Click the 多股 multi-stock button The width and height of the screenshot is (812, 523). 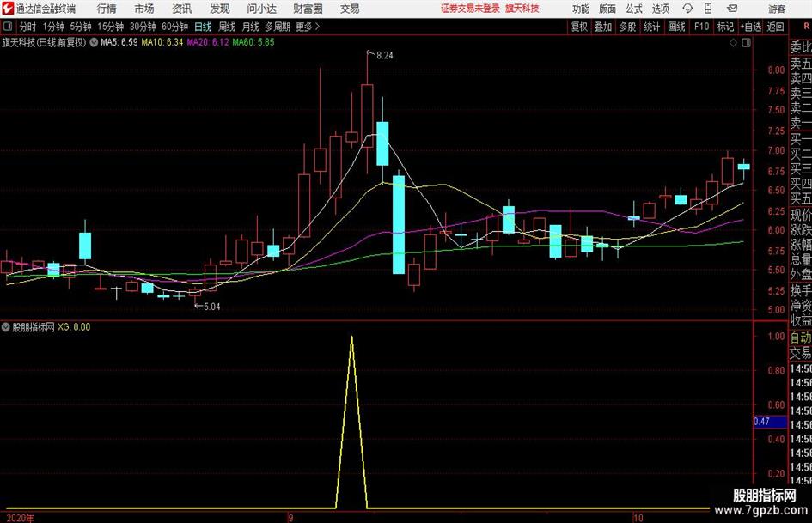click(627, 27)
